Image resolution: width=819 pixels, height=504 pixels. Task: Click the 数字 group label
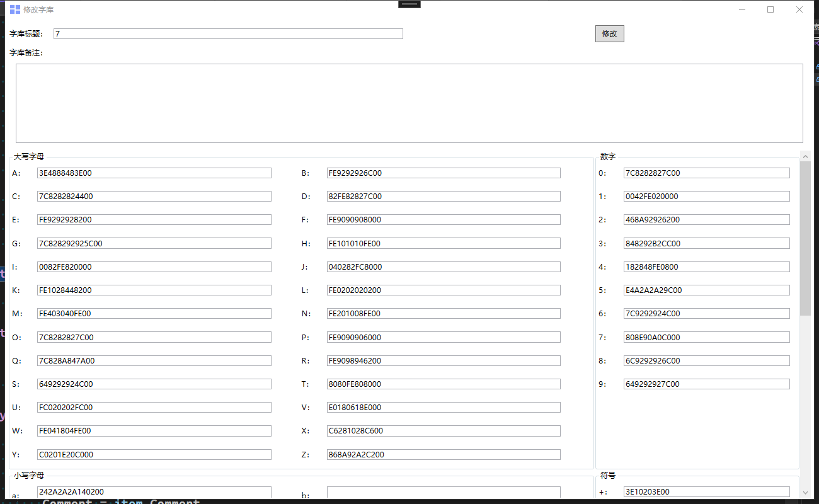click(x=608, y=156)
